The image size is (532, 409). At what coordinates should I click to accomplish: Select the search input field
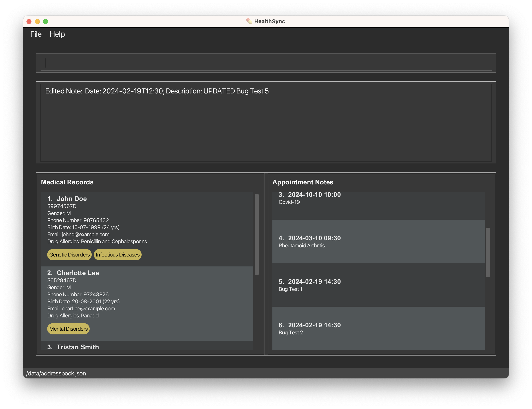(x=266, y=62)
